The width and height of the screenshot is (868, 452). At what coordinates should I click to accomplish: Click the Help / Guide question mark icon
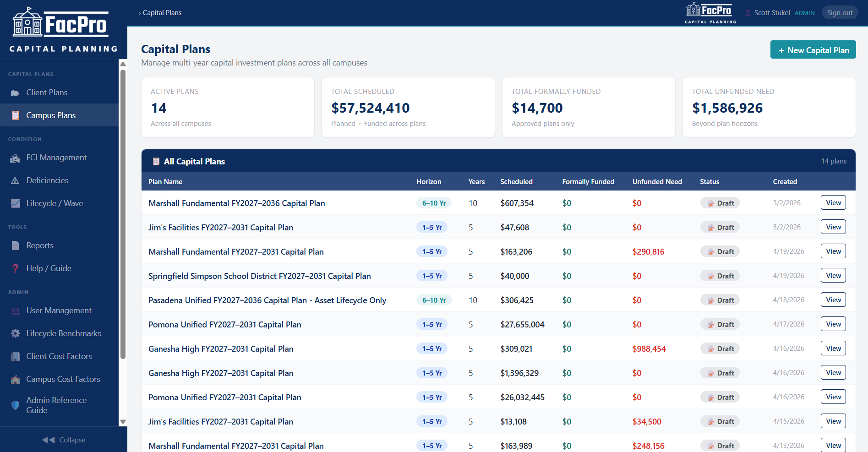coord(15,268)
